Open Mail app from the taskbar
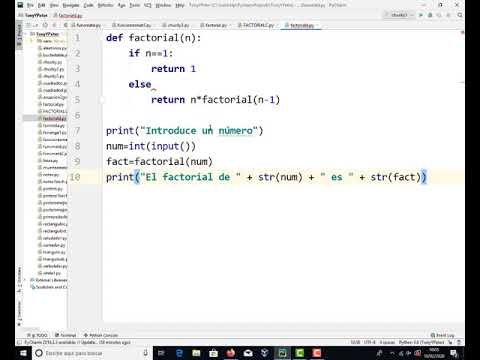 tap(248, 353)
